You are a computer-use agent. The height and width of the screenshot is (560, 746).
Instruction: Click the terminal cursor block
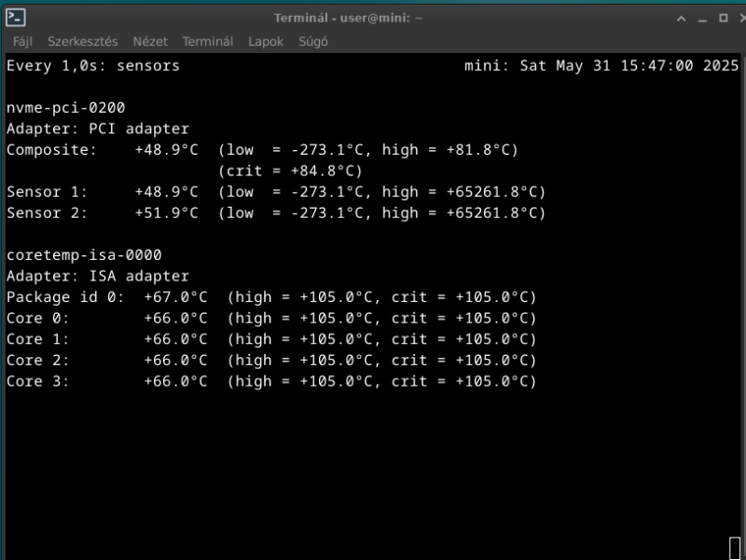[735, 548]
